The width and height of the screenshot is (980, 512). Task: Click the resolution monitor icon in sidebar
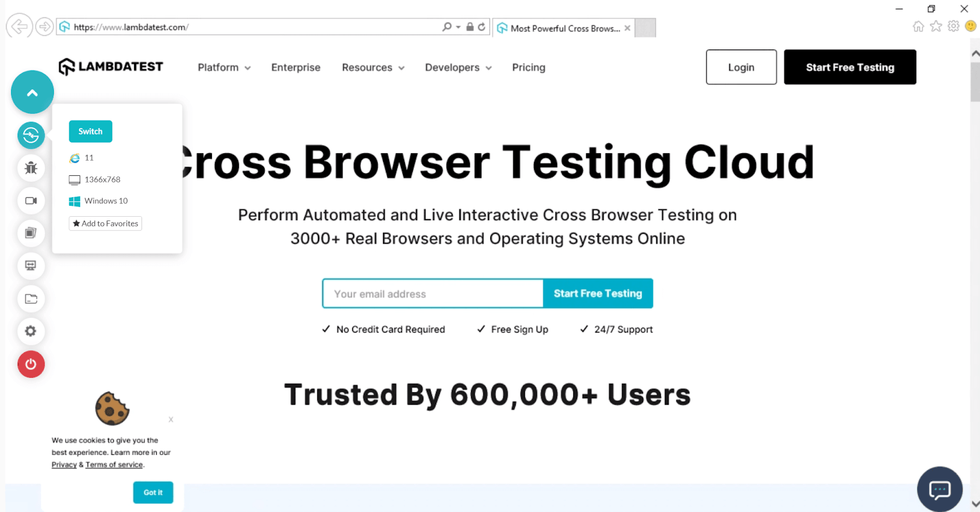tap(31, 266)
